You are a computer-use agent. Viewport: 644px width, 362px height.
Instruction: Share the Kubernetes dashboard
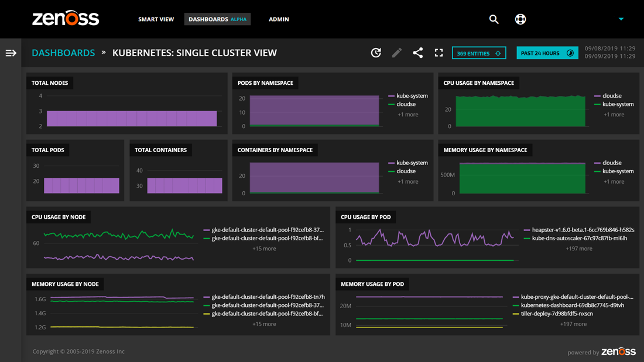pos(418,53)
